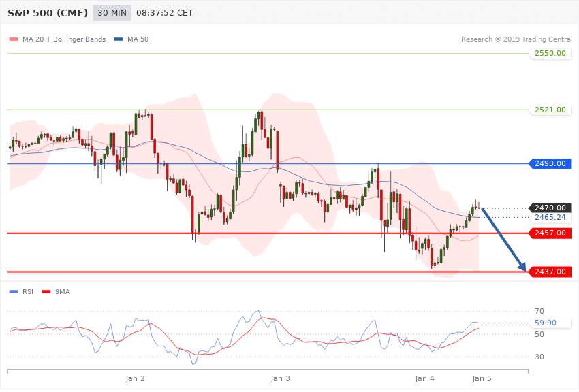Click the Jan 4 date label
The width and height of the screenshot is (579, 392).
point(424,378)
